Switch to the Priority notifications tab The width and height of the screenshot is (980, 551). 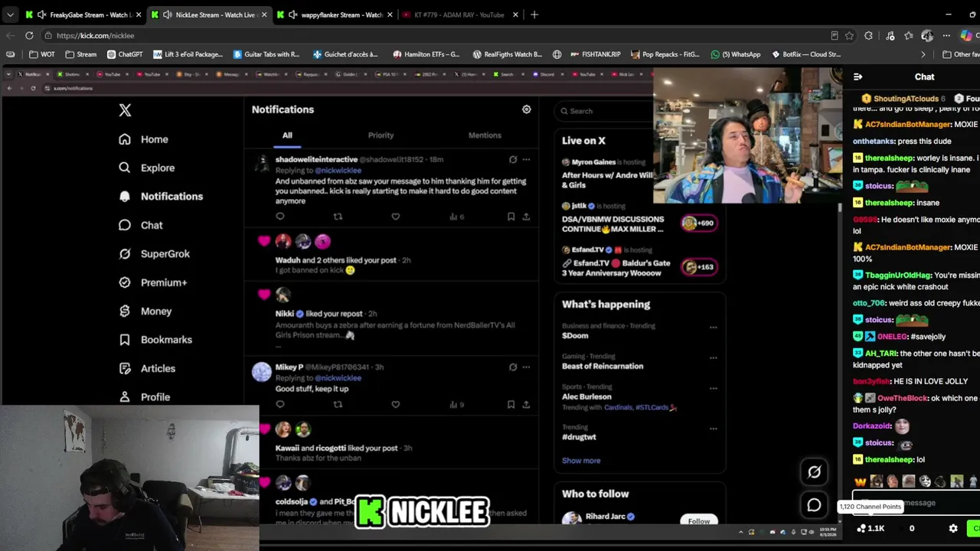point(381,135)
